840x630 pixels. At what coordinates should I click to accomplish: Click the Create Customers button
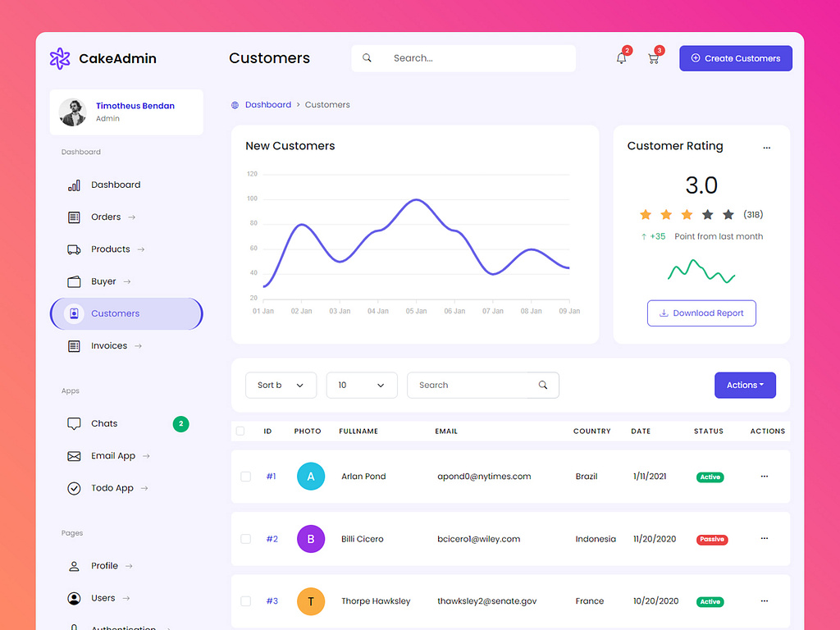coord(735,58)
